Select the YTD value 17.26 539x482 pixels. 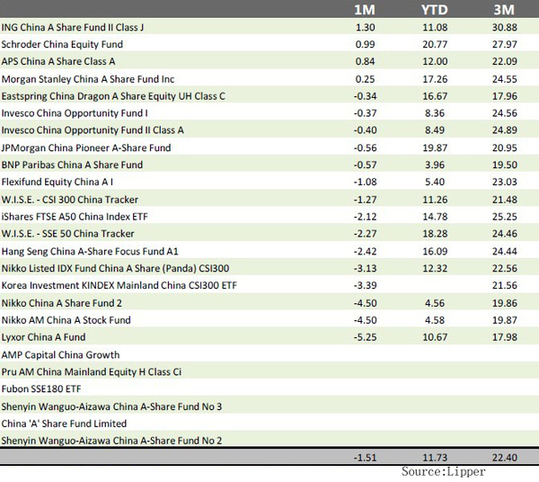tap(435, 79)
